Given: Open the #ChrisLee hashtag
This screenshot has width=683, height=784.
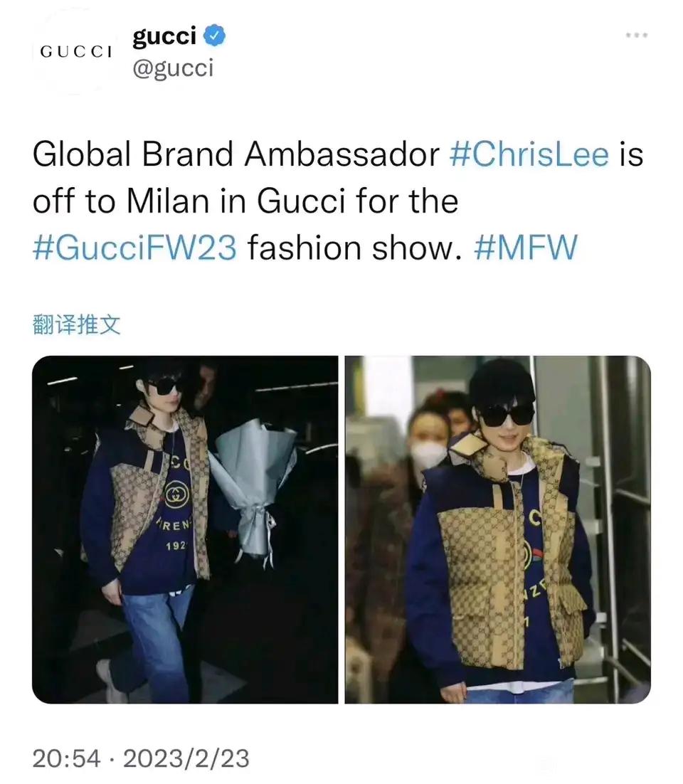Looking at the screenshot, I should click(x=529, y=154).
